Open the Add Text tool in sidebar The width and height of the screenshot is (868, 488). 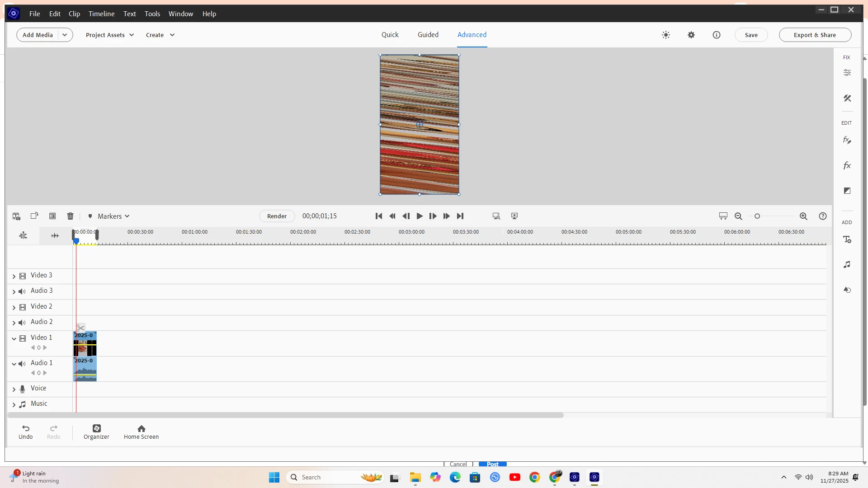(x=847, y=239)
